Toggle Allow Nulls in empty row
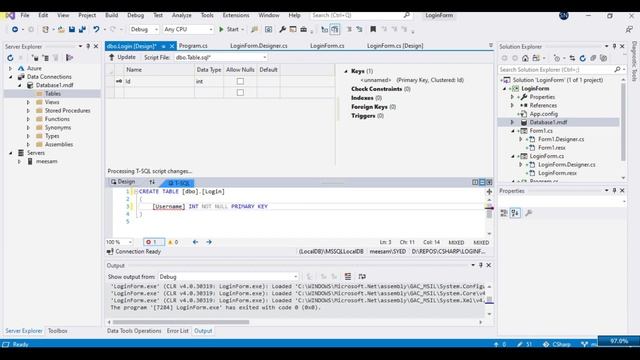The width and height of the screenshot is (640, 360). [240, 93]
